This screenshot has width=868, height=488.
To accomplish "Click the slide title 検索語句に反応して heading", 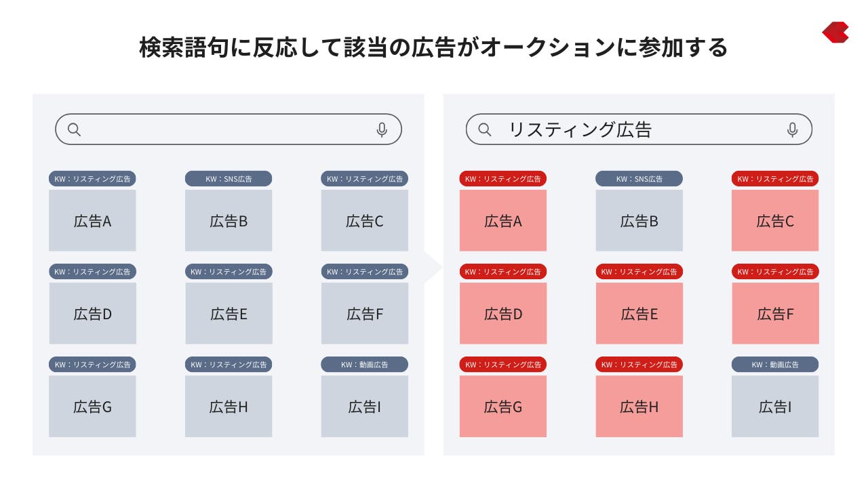I will click(x=433, y=47).
